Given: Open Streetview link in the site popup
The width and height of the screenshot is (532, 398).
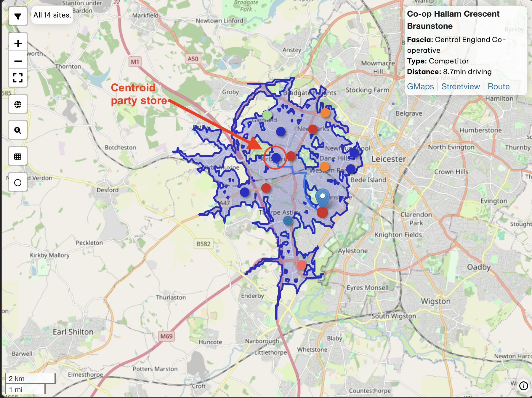Looking at the screenshot, I should pos(461,87).
